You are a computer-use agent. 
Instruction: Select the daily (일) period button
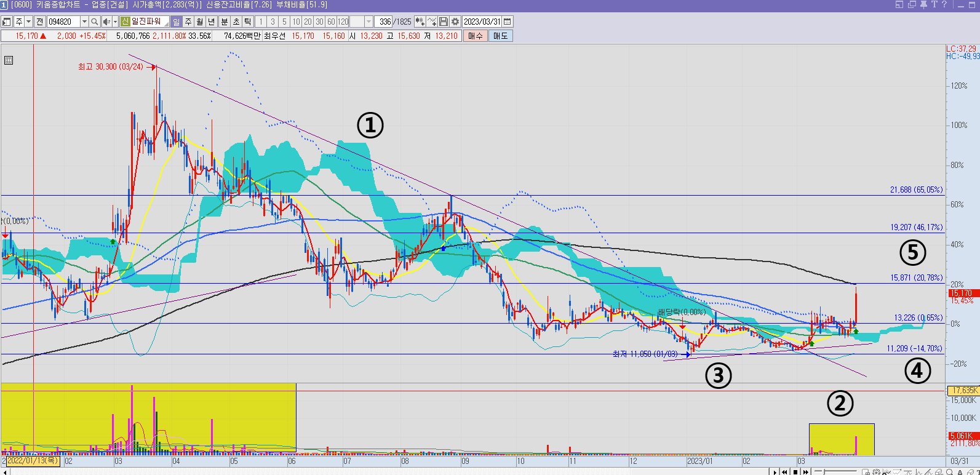coord(177,22)
